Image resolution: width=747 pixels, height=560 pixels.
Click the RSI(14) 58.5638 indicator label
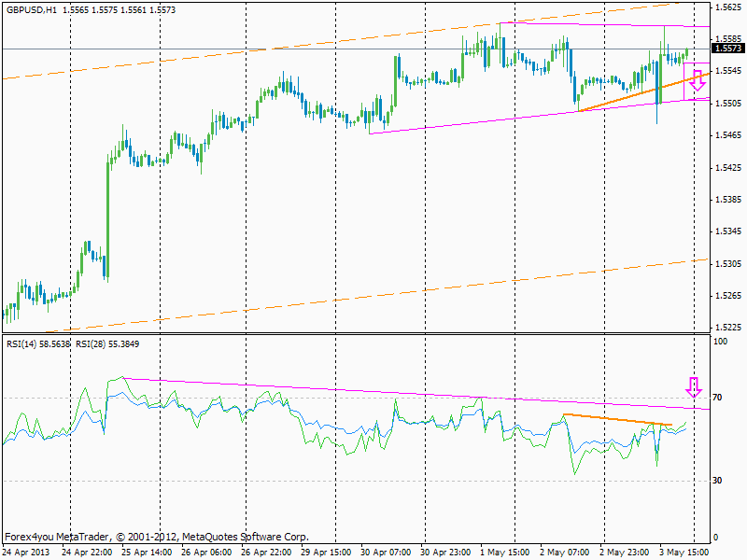pos(38,343)
